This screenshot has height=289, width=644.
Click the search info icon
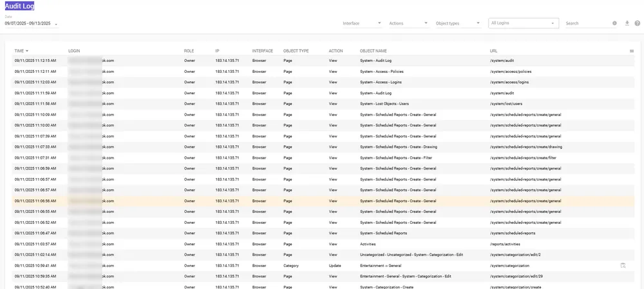click(x=614, y=23)
